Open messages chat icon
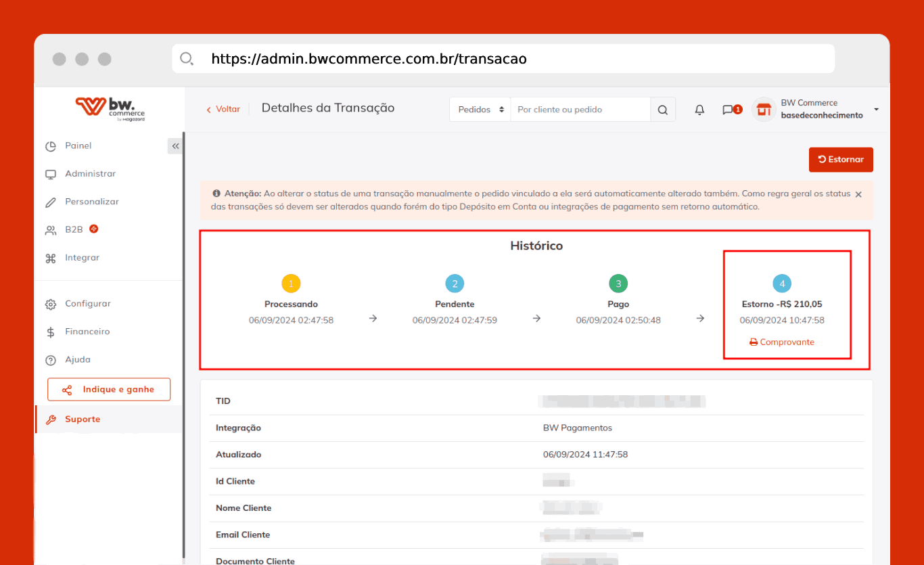 pos(728,110)
